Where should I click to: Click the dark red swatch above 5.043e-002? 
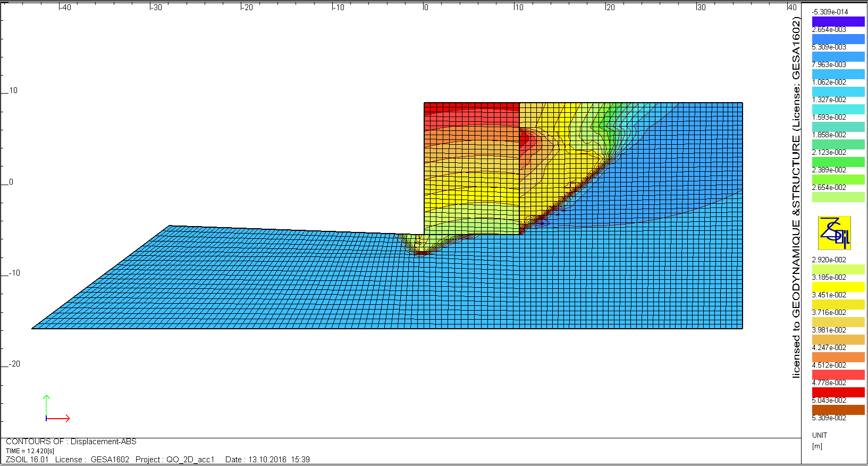point(838,392)
